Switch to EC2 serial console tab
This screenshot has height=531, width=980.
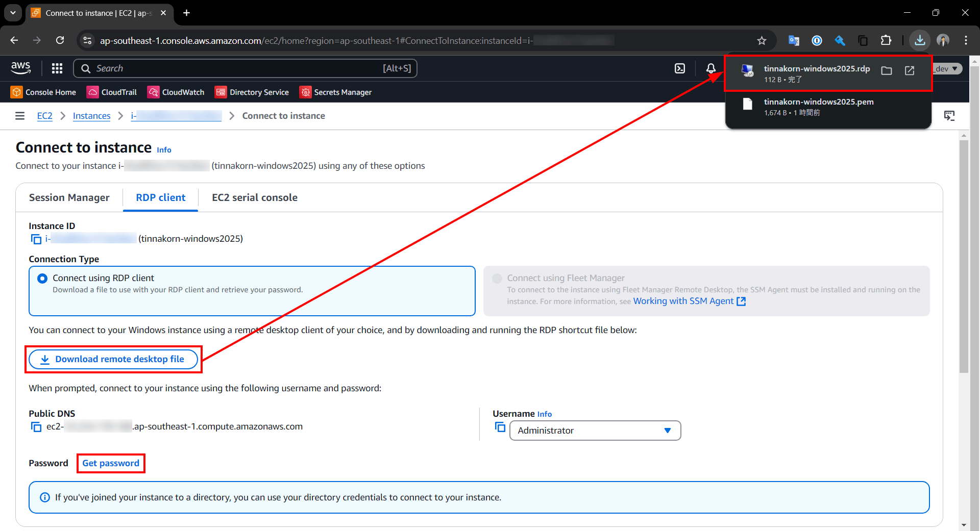point(255,197)
